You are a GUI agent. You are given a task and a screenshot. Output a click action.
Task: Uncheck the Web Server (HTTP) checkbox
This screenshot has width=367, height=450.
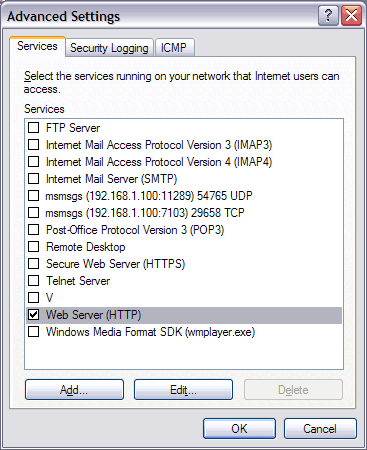click(x=33, y=315)
